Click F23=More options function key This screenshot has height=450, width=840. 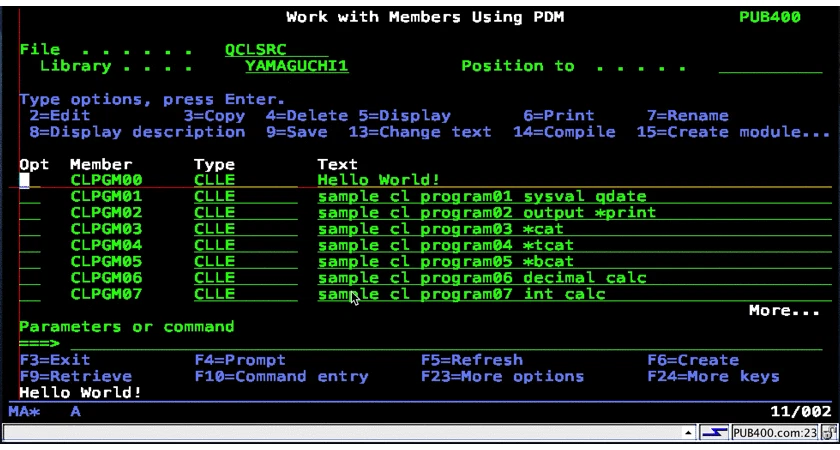click(x=502, y=376)
